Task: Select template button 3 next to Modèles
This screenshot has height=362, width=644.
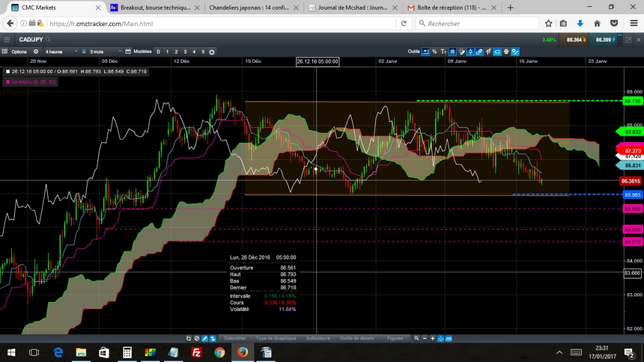Action: [185, 52]
